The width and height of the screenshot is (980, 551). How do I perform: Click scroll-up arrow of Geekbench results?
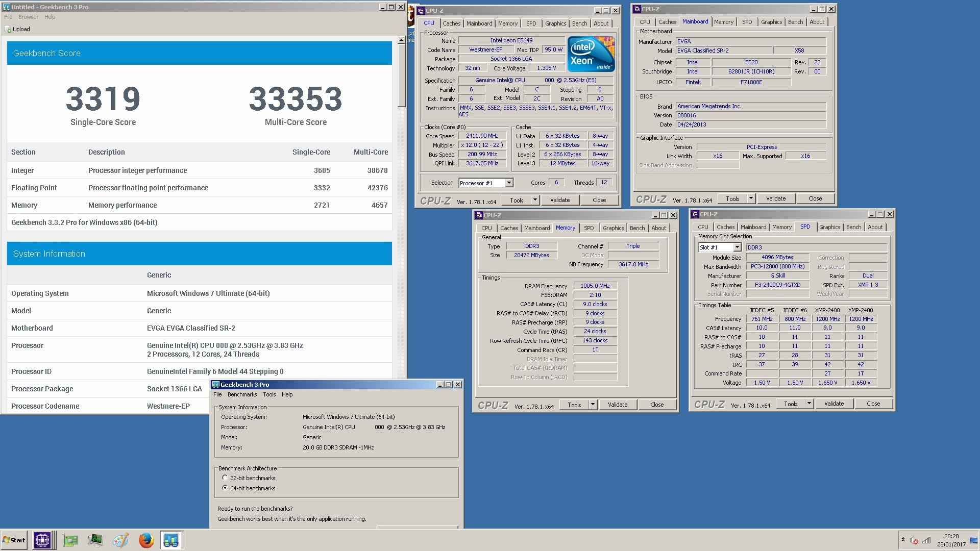click(402, 39)
